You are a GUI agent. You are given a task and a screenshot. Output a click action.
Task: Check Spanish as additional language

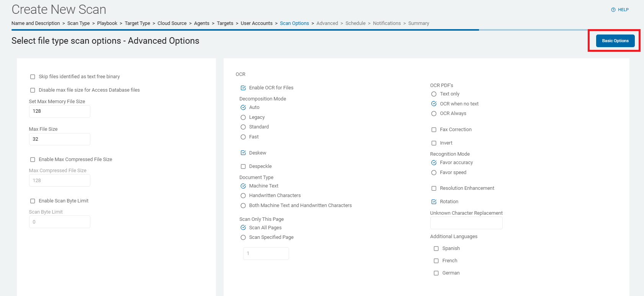pyautogui.click(x=436, y=248)
